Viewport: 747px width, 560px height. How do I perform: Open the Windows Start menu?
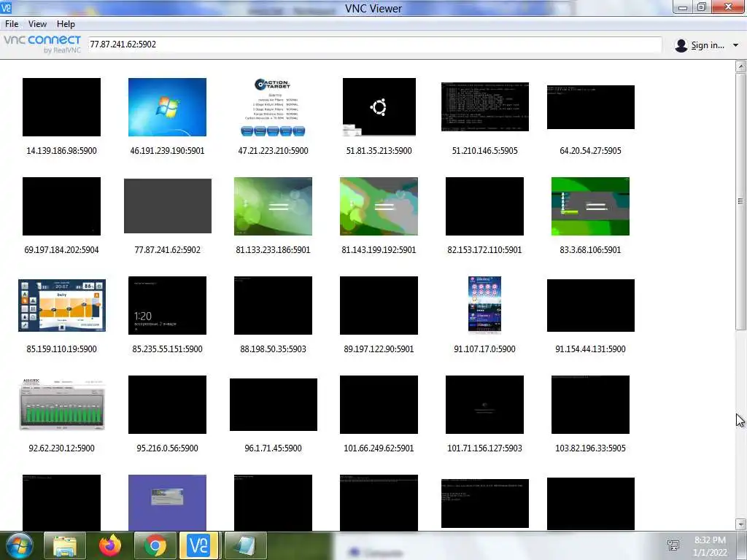coord(20,545)
